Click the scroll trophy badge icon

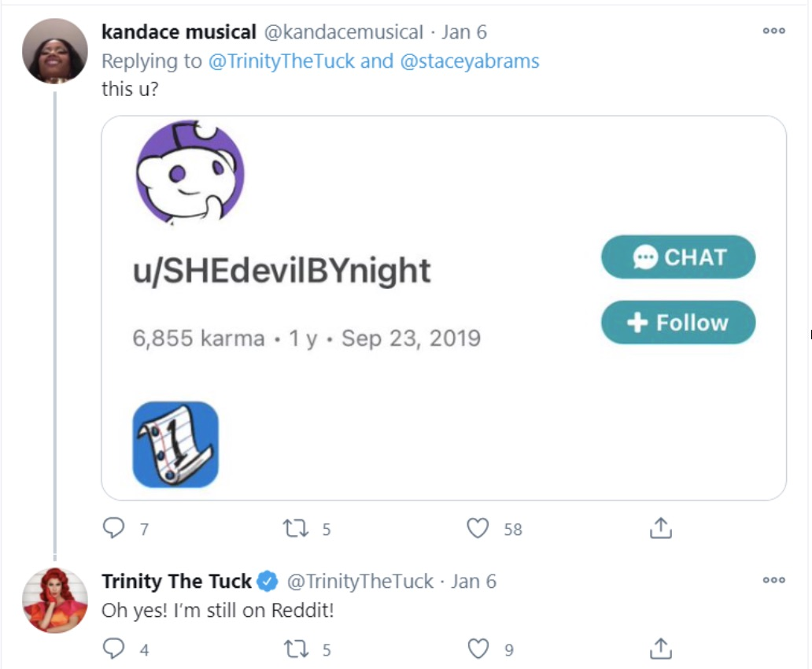pos(175,445)
